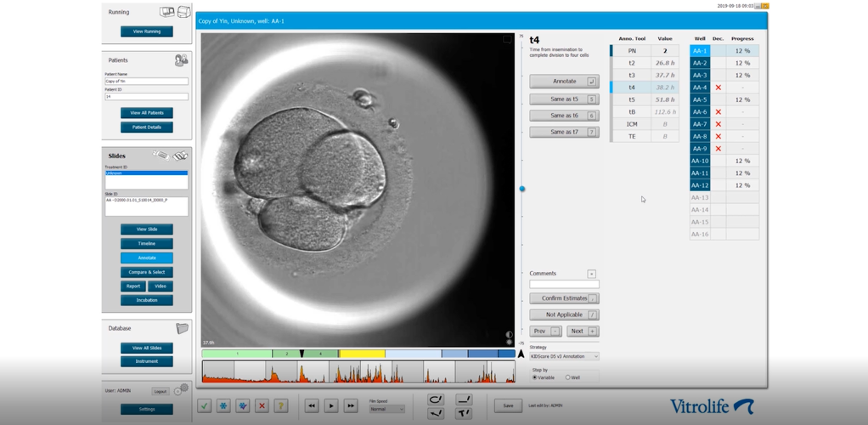Click the yellow question mark icon
This screenshot has width=868, height=425.
click(280, 406)
